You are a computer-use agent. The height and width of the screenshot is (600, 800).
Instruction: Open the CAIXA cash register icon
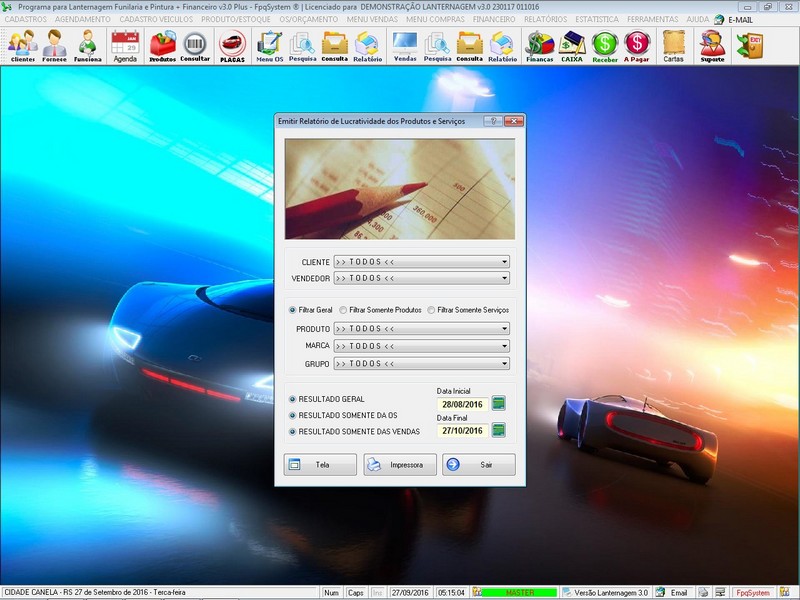tap(572, 45)
